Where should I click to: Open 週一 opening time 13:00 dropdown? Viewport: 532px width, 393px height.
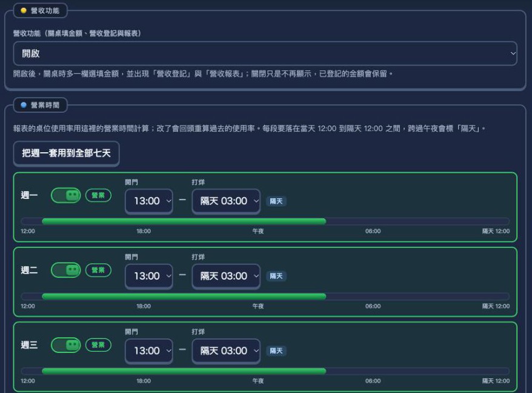[149, 201]
